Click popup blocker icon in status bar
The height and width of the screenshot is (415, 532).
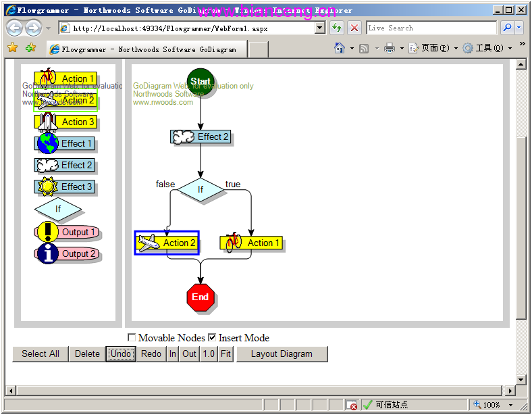(x=352, y=405)
